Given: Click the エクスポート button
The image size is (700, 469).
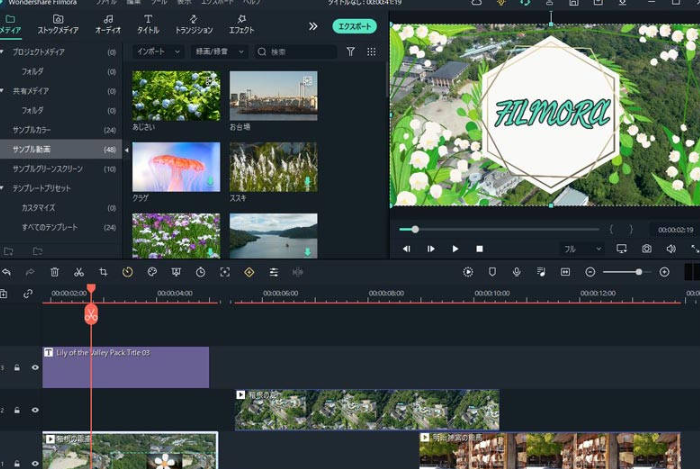Looking at the screenshot, I should point(354,26).
